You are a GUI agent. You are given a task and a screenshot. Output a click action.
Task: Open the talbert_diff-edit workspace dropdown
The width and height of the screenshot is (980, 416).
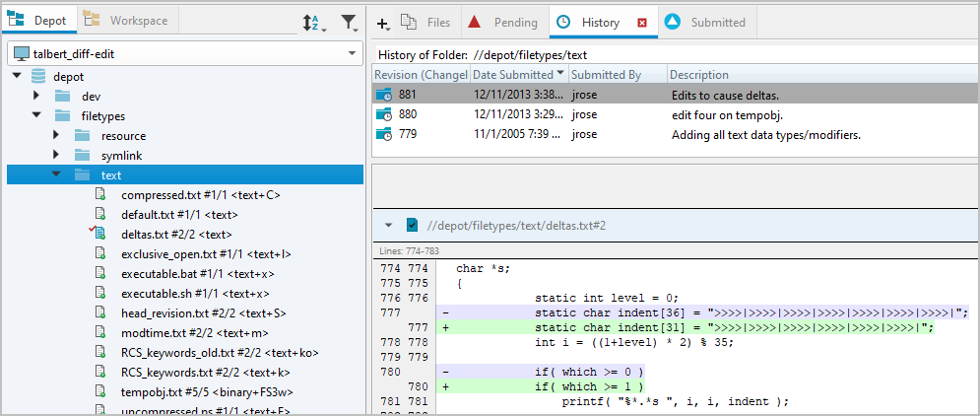point(353,52)
